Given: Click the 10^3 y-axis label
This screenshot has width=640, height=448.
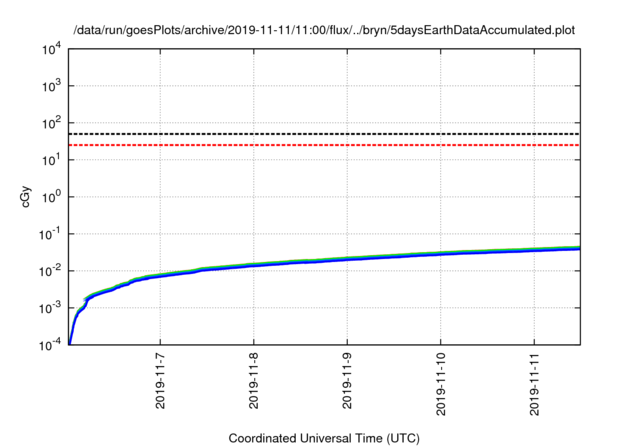Looking at the screenshot, I should (x=51, y=86).
